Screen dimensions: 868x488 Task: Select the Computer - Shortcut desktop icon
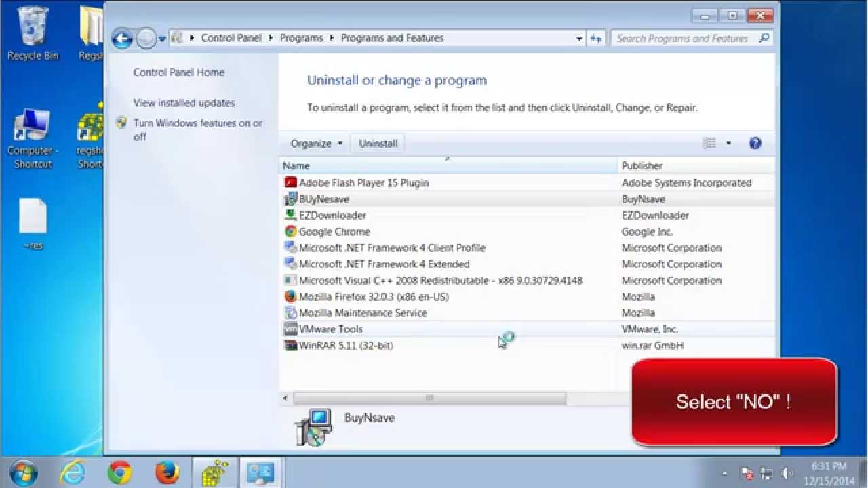tap(33, 139)
